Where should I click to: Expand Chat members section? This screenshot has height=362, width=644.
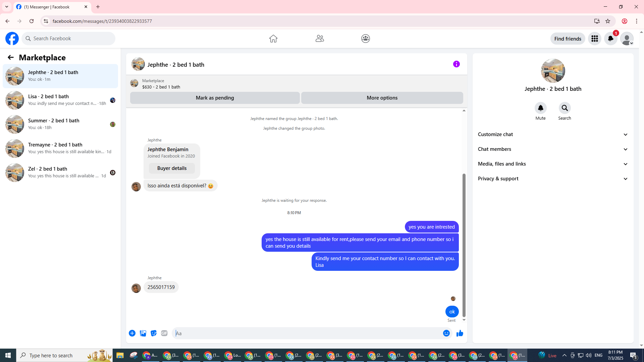click(553, 149)
